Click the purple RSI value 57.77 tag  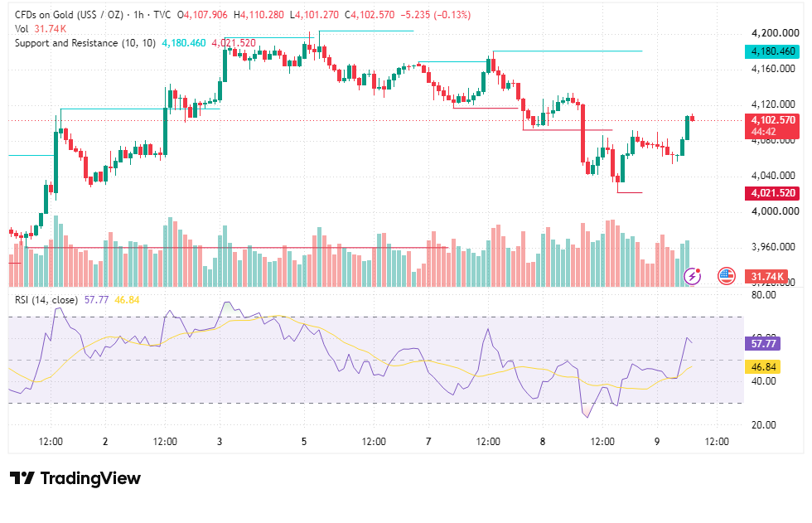coord(763,343)
